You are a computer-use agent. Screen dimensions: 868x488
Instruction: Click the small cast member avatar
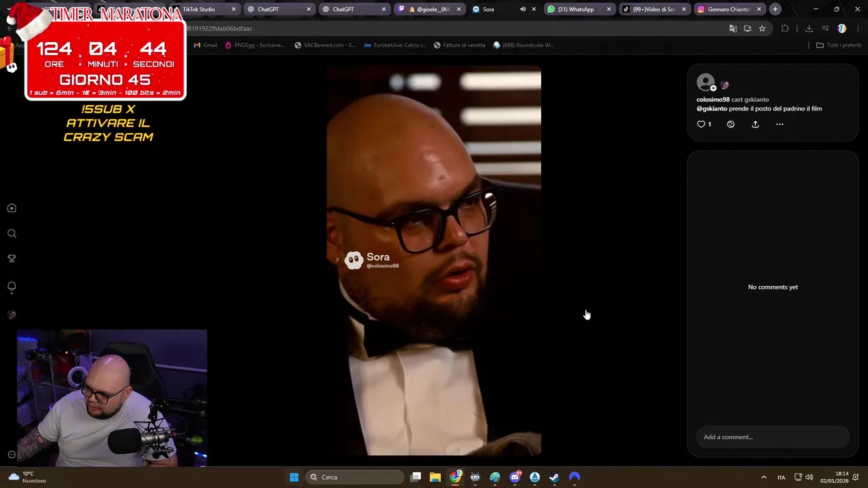(725, 85)
